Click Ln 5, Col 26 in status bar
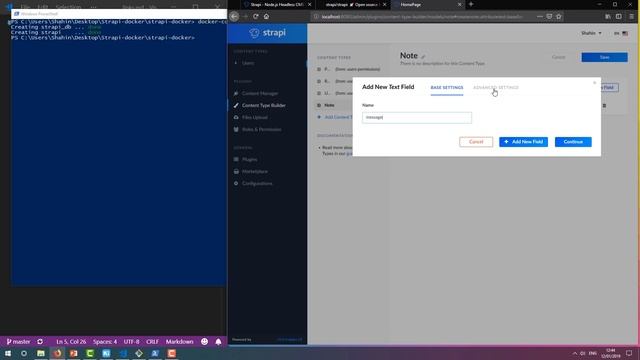 point(71,342)
